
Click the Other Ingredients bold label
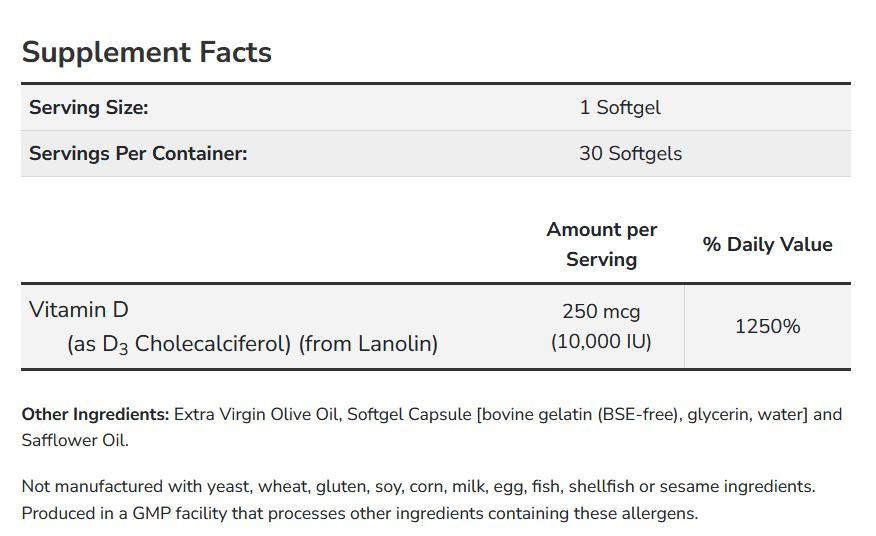click(95, 414)
